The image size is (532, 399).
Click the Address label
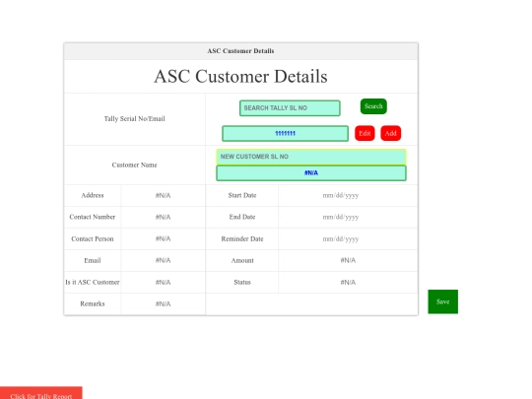[x=93, y=195]
